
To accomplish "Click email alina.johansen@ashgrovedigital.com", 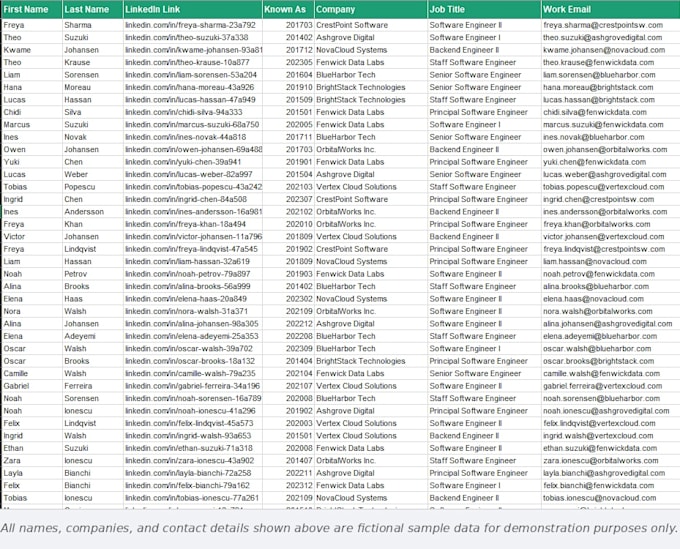I will coord(611,324).
